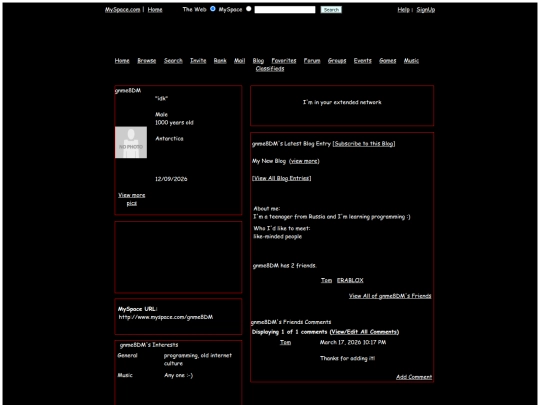The width and height of the screenshot is (540, 405).
Task: Open Blog in navigation menu
Action: pyautogui.click(x=258, y=61)
